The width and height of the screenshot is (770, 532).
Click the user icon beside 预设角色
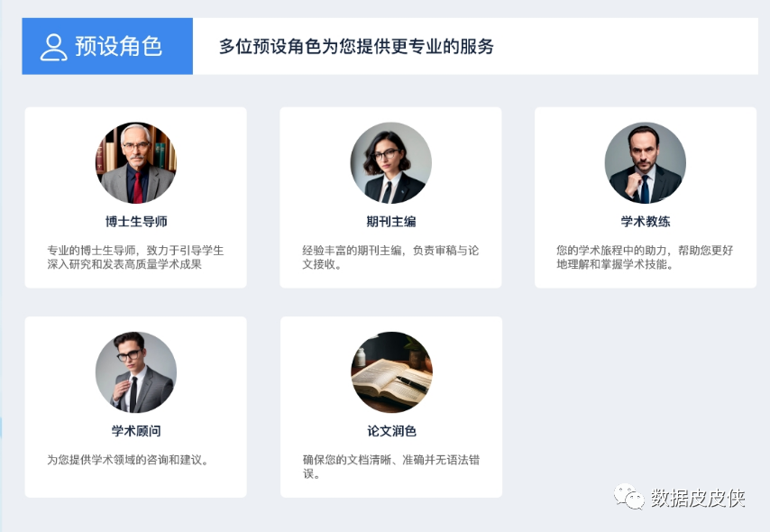coord(53,47)
